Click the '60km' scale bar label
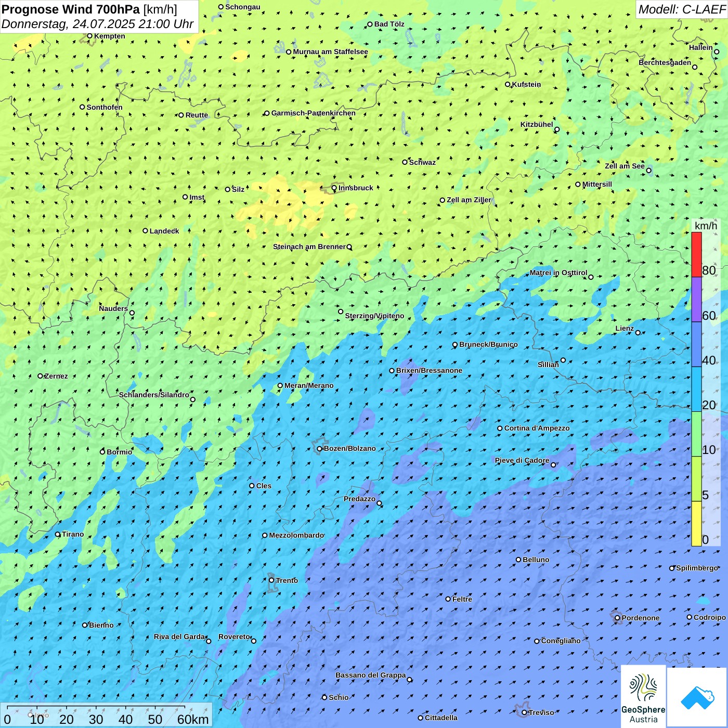Screen dimensions: 728x728 click(193, 719)
